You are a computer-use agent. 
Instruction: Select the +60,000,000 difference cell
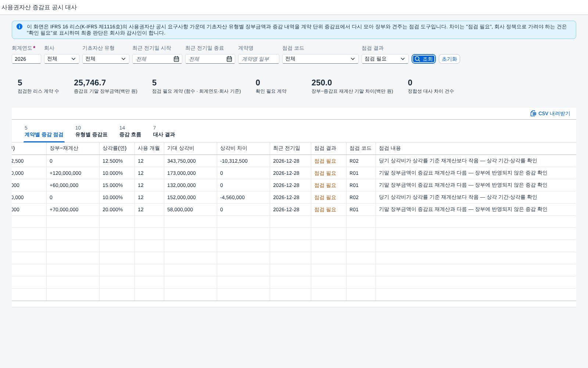73,185
